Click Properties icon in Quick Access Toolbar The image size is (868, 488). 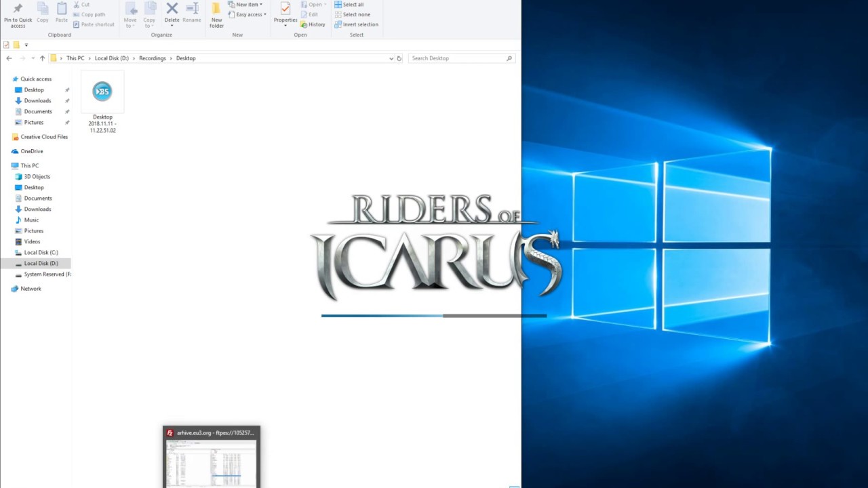click(6, 45)
